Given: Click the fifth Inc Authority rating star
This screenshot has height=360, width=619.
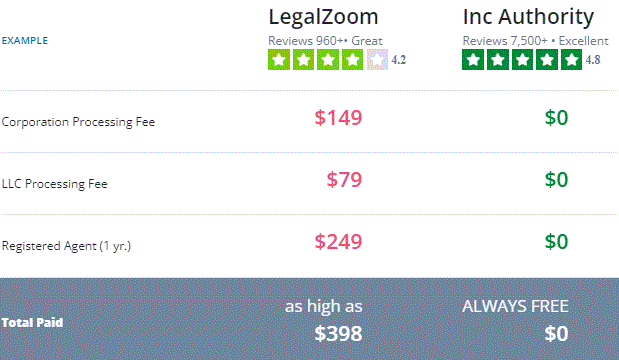Looking at the screenshot, I should (571, 60).
